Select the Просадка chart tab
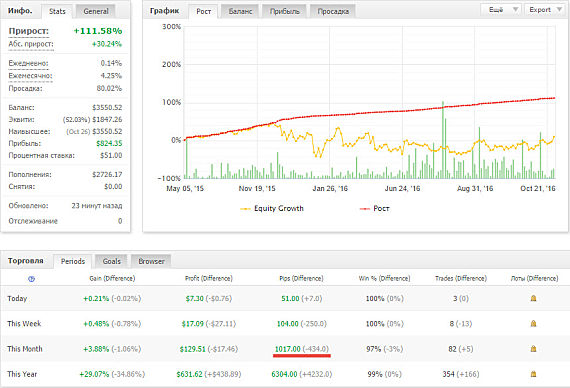The height and width of the screenshot is (388, 570). click(x=333, y=11)
